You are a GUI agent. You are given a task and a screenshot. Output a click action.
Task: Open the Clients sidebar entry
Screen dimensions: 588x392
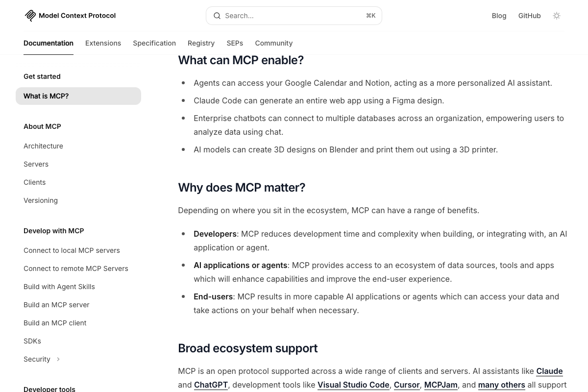point(34,182)
